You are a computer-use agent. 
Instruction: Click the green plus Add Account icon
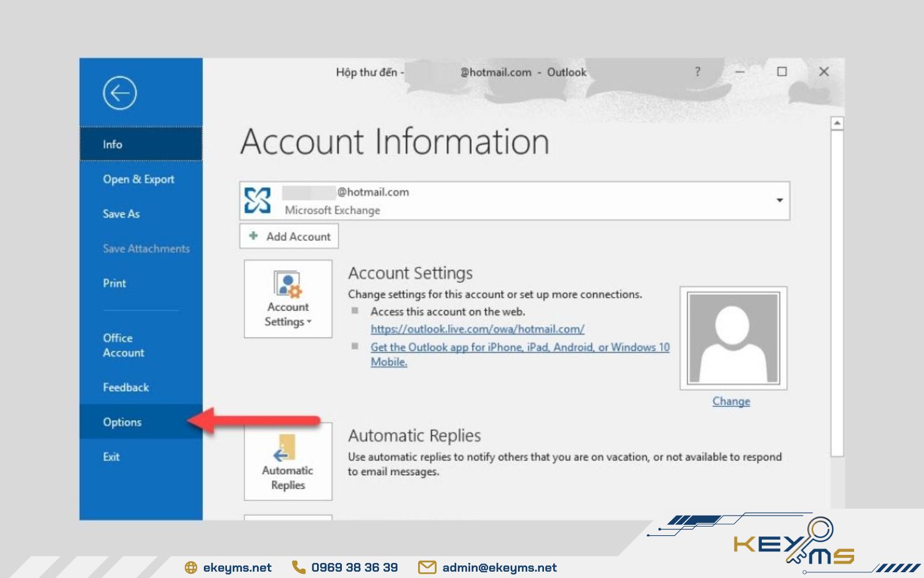(253, 236)
